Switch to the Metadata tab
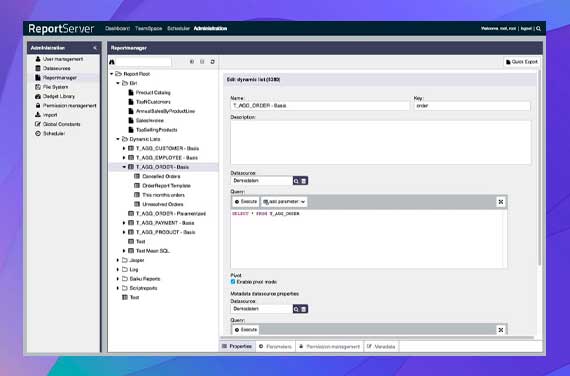Image resolution: width=570 pixels, height=376 pixels. 381,347
